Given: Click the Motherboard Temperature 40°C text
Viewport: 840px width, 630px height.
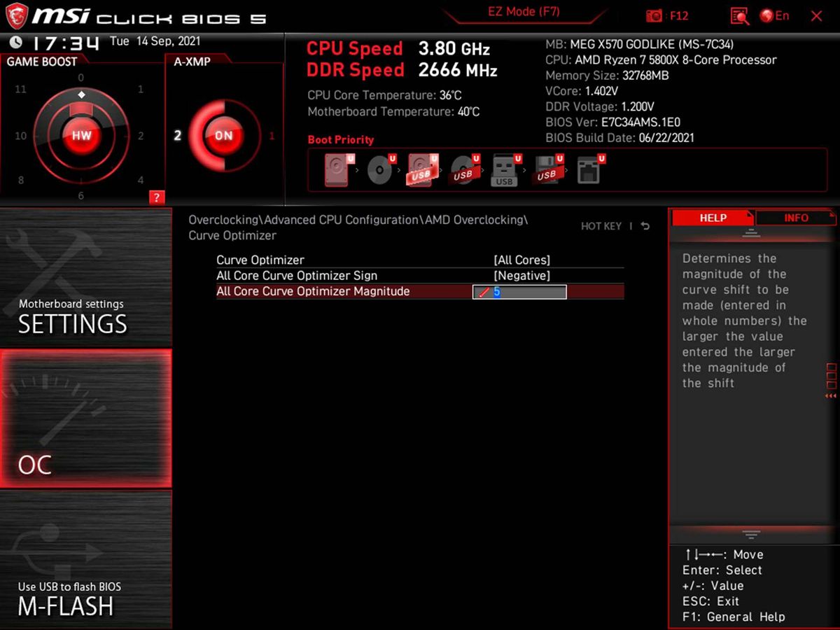Looking at the screenshot, I should (x=393, y=112).
